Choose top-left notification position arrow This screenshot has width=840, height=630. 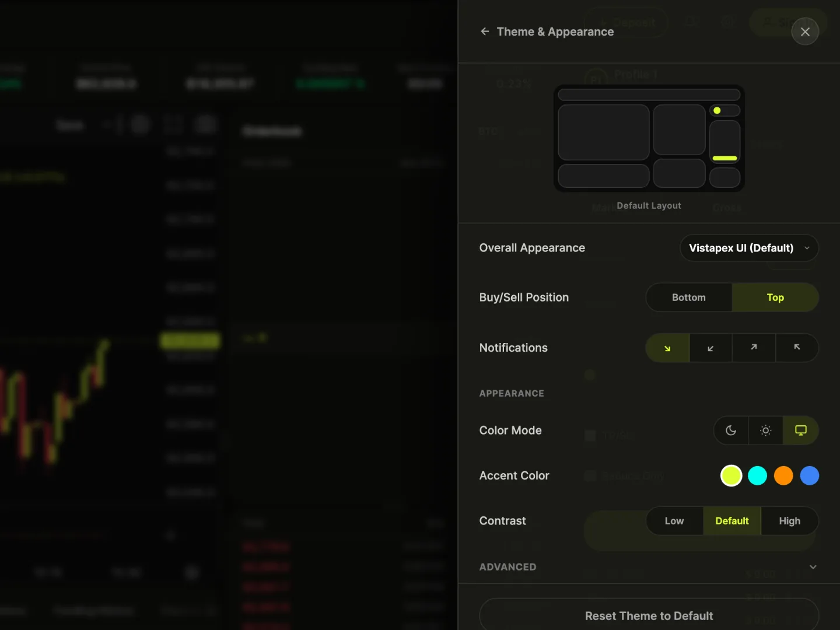797,348
